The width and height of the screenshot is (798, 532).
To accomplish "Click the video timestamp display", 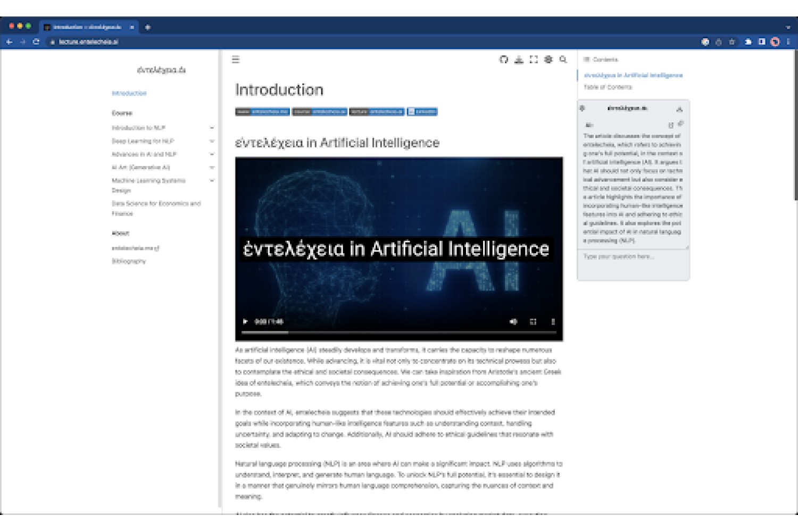I will coord(269,321).
